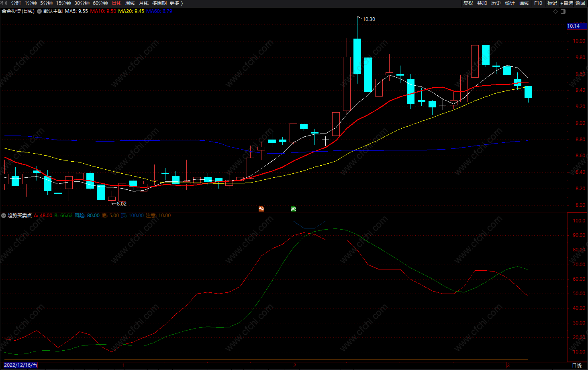This screenshot has height=370, width=588.
Task: Select MA10: 9.50 indicator value
Action: point(103,11)
